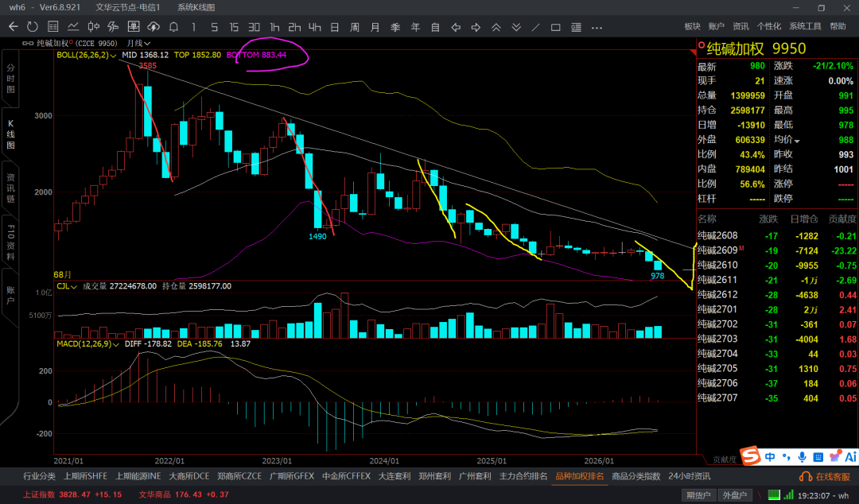Toggle the 周 weekly period button

(x=355, y=27)
